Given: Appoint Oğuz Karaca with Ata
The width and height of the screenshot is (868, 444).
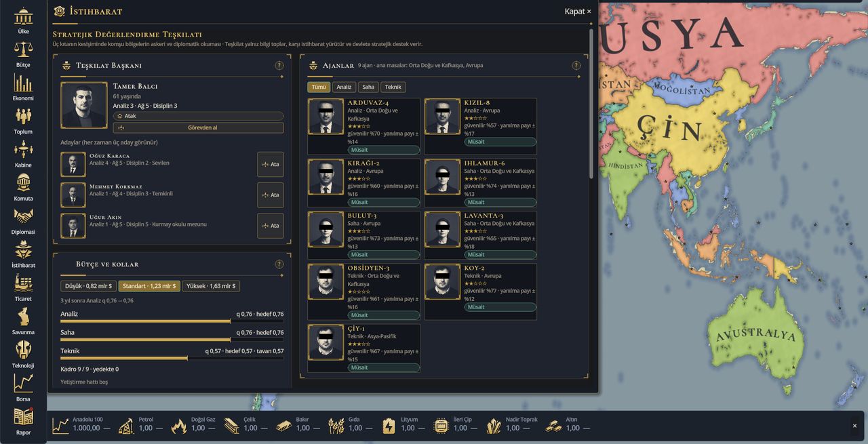Looking at the screenshot, I should tap(270, 164).
